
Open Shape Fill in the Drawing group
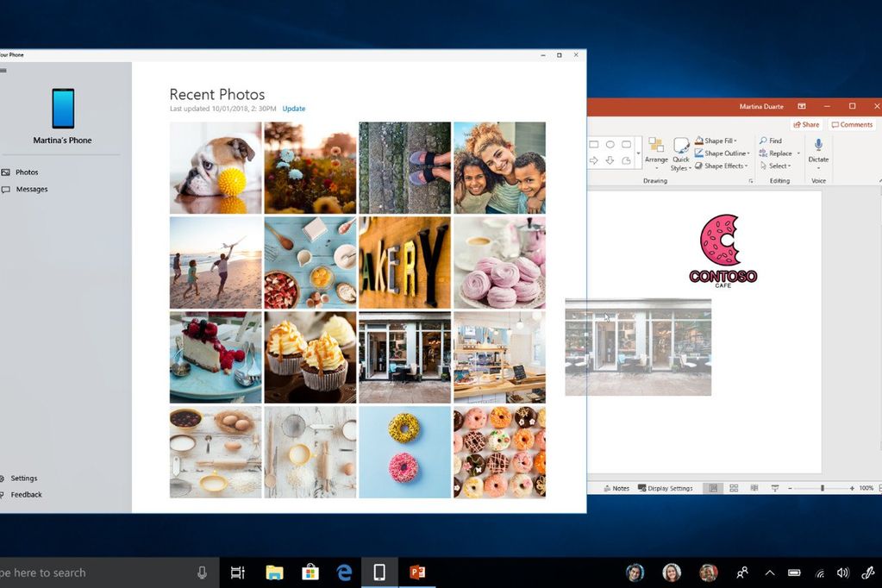click(716, 141)
